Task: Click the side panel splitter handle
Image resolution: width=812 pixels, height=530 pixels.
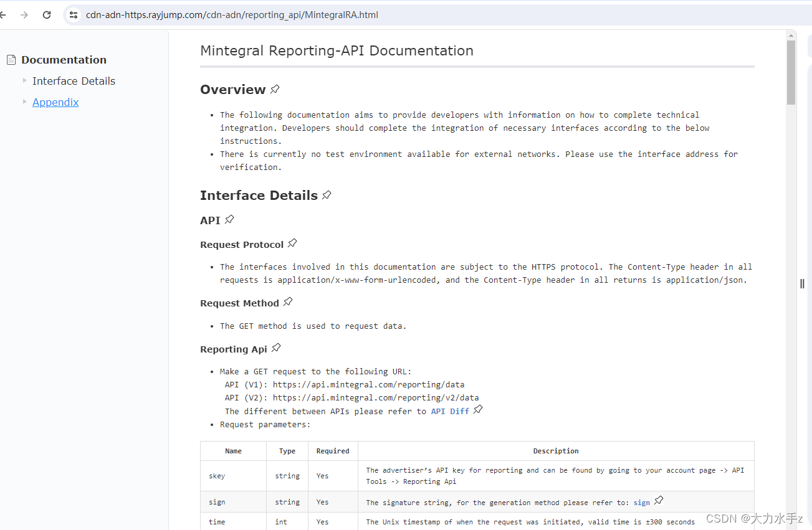Action: coord(802,283)
